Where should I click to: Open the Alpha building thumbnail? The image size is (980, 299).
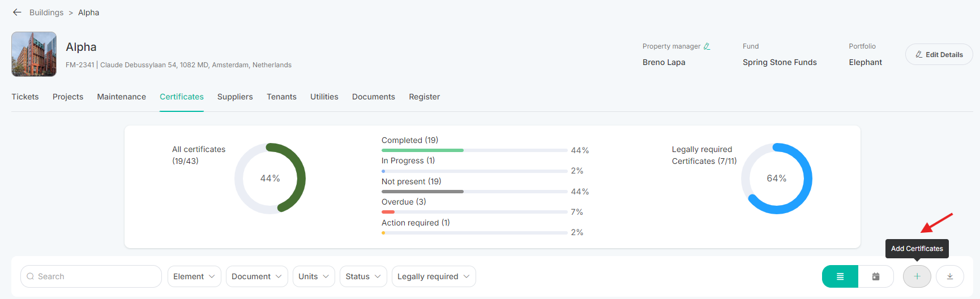[34, 54]
